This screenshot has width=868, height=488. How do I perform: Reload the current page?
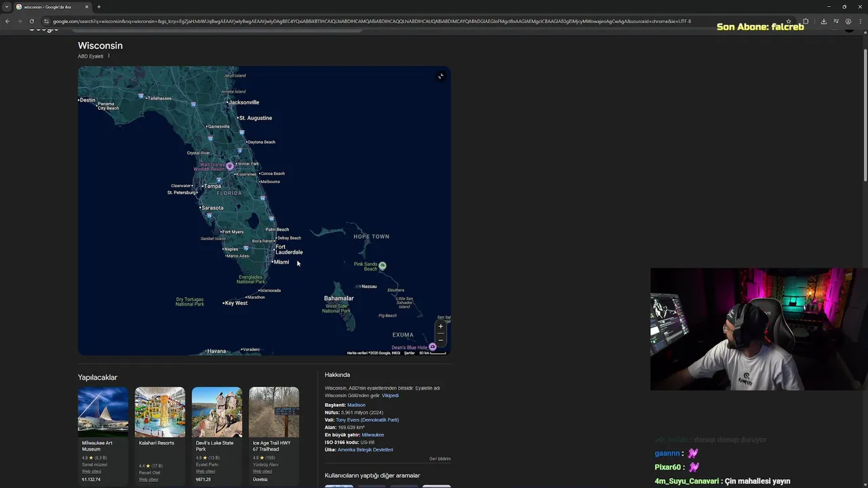[x=32, y=21]
